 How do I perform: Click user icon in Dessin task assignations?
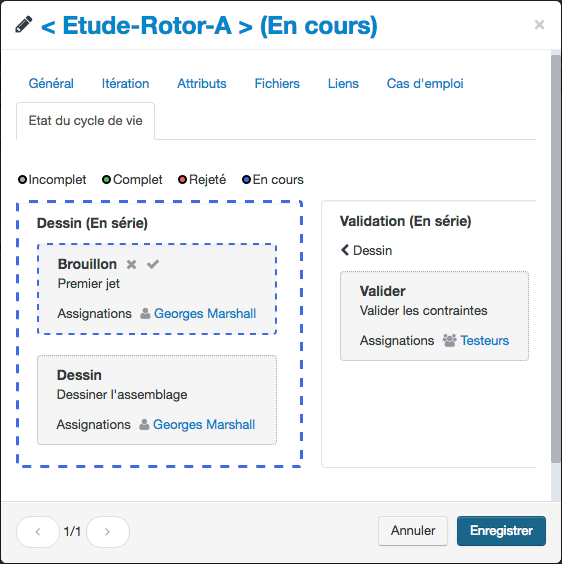(144, 425)
